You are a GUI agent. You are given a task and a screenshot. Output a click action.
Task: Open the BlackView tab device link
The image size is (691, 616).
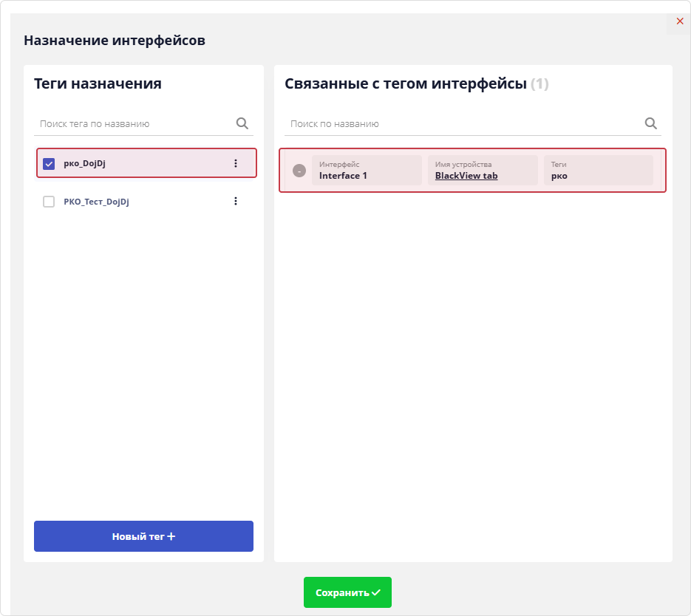tap(464, 175)
